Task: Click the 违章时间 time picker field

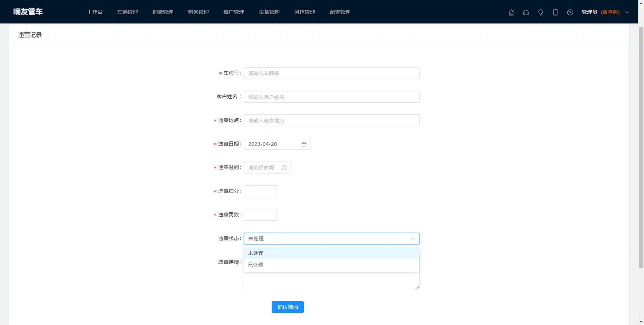Action: click(267, 168)
